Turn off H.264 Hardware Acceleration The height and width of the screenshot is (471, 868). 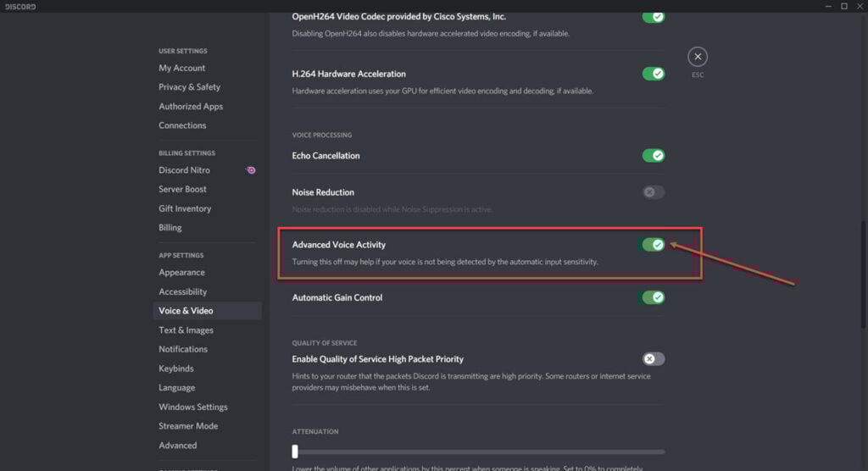[654, 74]
